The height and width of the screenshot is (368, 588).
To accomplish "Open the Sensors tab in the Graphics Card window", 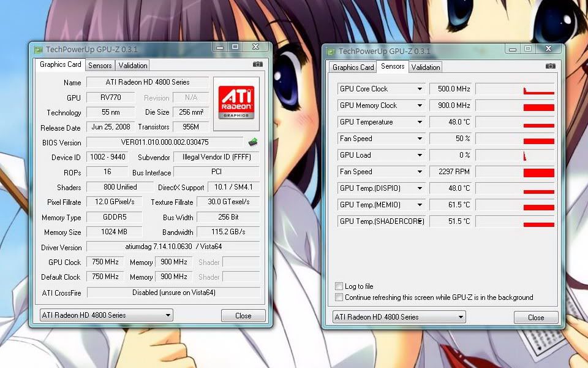I will (x=100, y=66).
